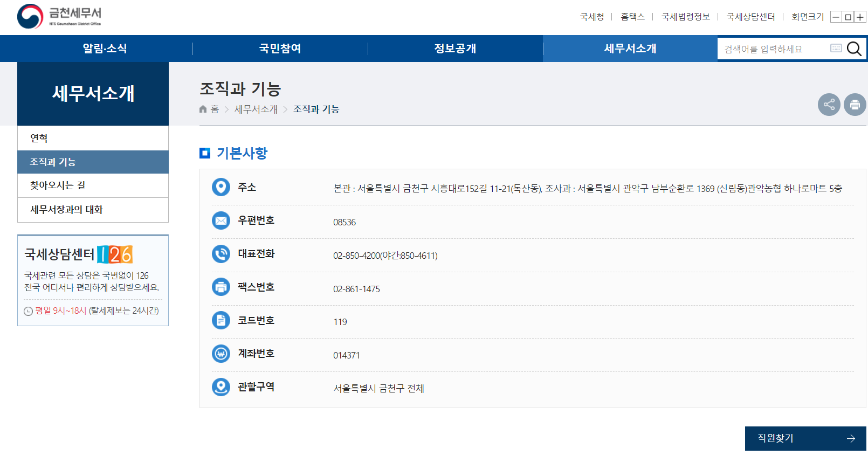Click the document icon beside 코드번호
Screen dimensions: 868x455
click(x=221, y=320)
